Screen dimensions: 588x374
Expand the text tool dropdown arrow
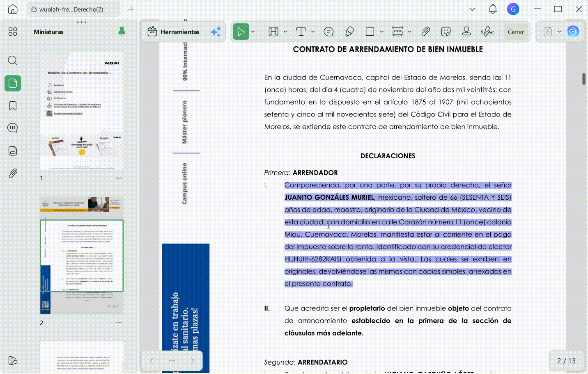tap(313, 32)
